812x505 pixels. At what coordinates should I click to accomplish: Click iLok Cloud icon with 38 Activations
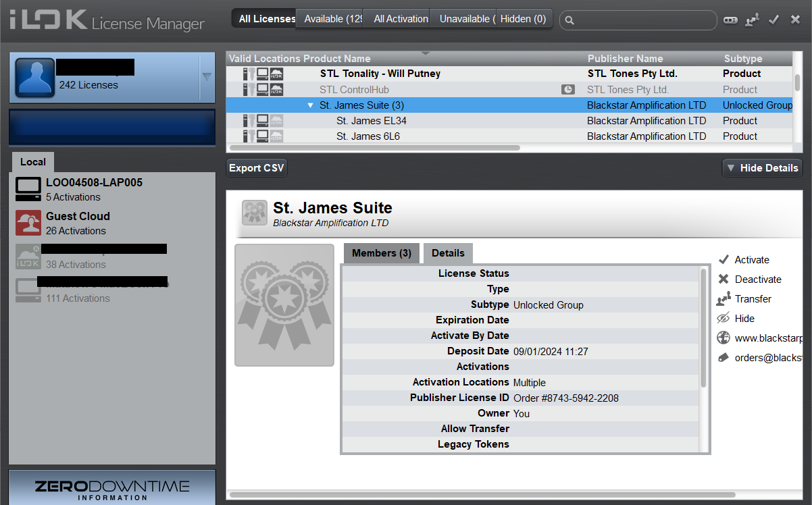point(28,257)
